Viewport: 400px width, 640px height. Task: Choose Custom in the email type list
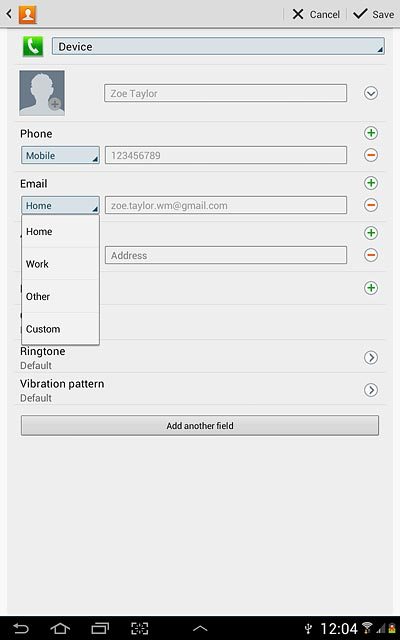[60, 329]
